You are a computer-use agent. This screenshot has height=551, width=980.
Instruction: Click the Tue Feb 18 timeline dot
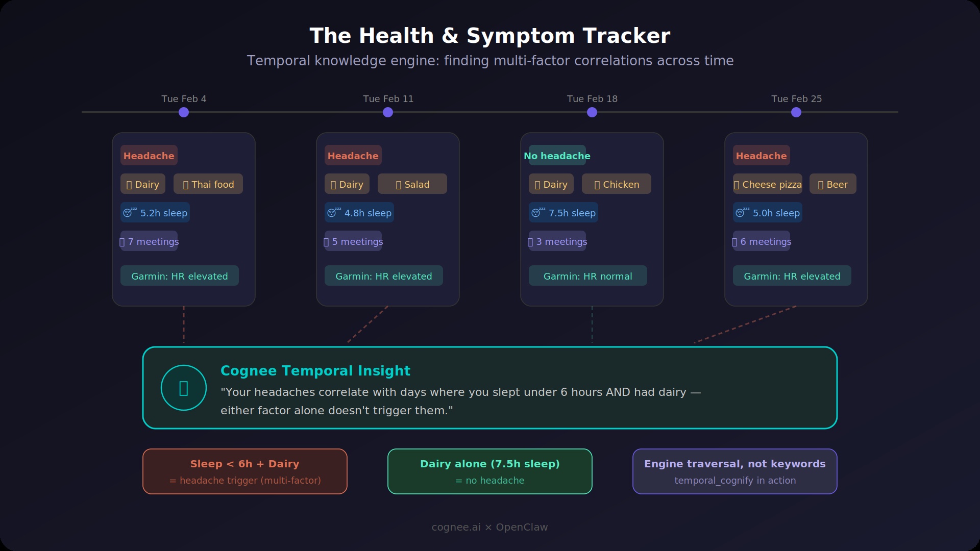tap(592, 112)
